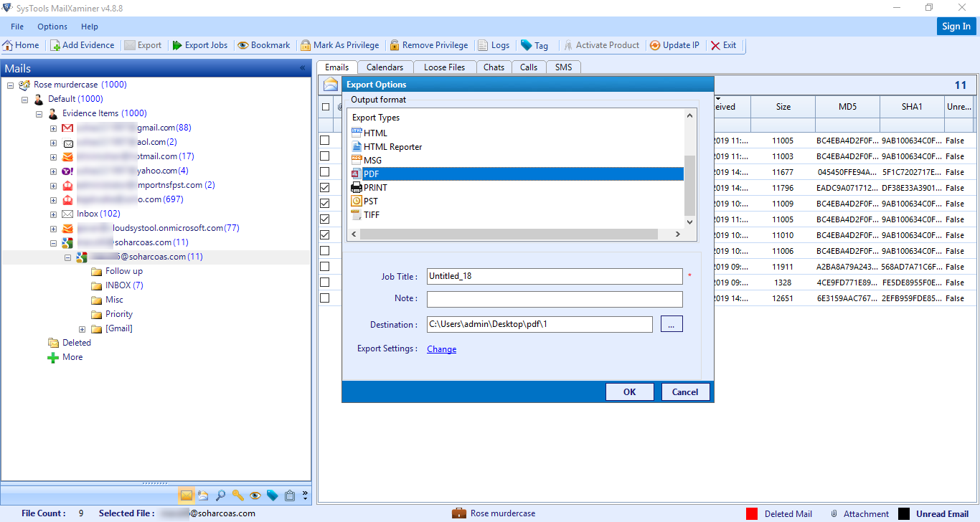Switch to the Calendars tab
This screenshot has width=980, height=522.
[385, 67]
